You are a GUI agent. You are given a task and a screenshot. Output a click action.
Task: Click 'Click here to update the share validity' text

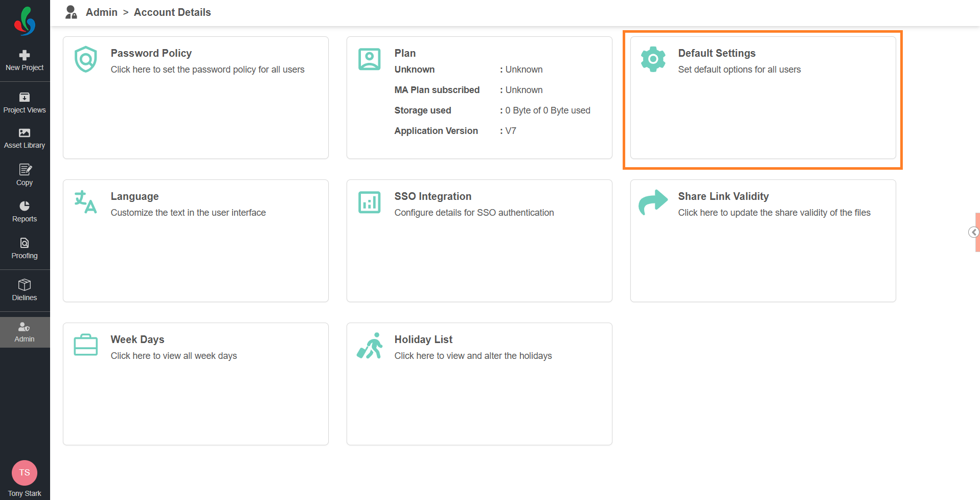774,213
